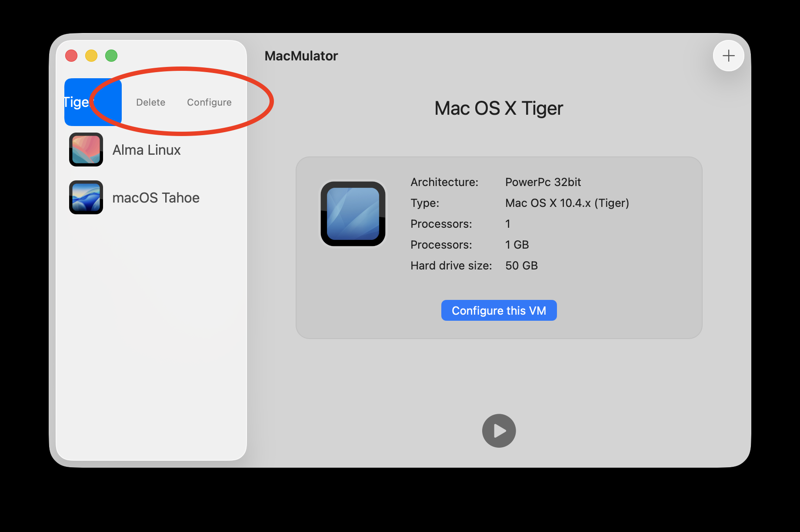Click the Delete swipe action
800x532 pixels.
coord(151,102)
